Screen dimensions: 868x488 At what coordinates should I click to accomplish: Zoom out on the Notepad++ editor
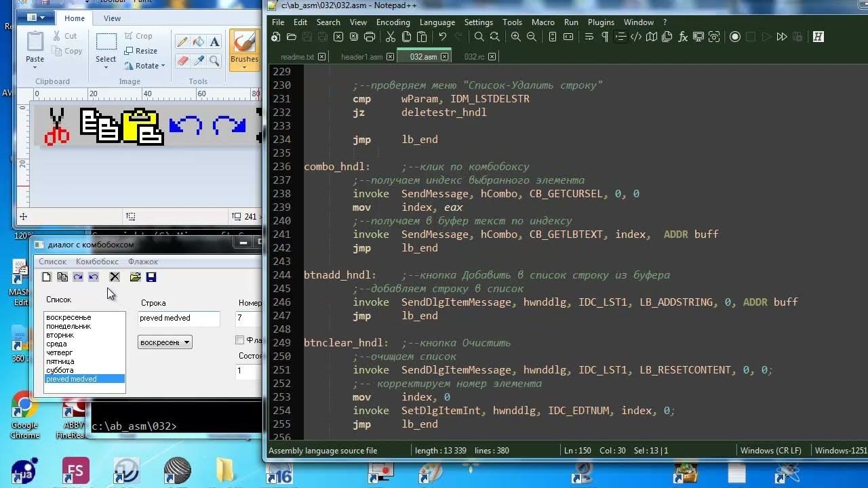point(532,37)
